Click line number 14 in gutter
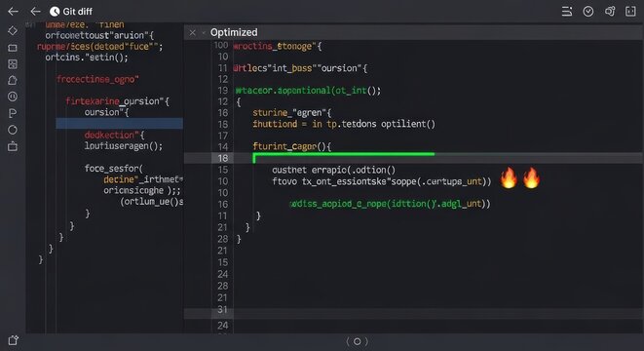This screenshot has width=644, height=351. click(222, 146)
